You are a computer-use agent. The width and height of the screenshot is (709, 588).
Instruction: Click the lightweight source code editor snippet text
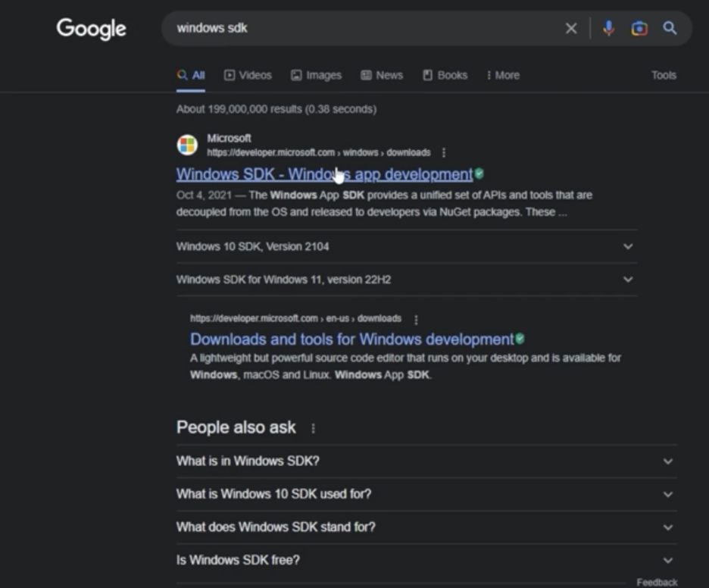coord(405,367)
